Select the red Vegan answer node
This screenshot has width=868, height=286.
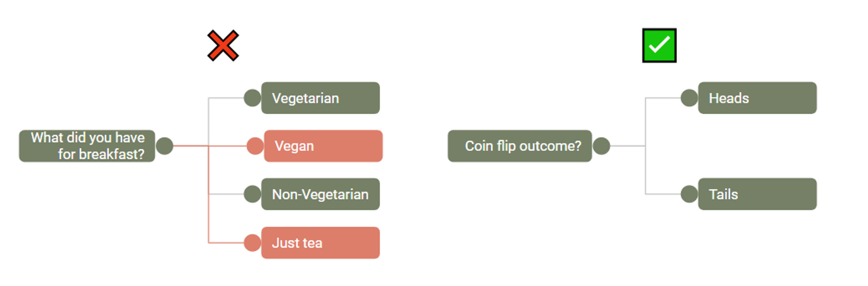pos(323,146)
